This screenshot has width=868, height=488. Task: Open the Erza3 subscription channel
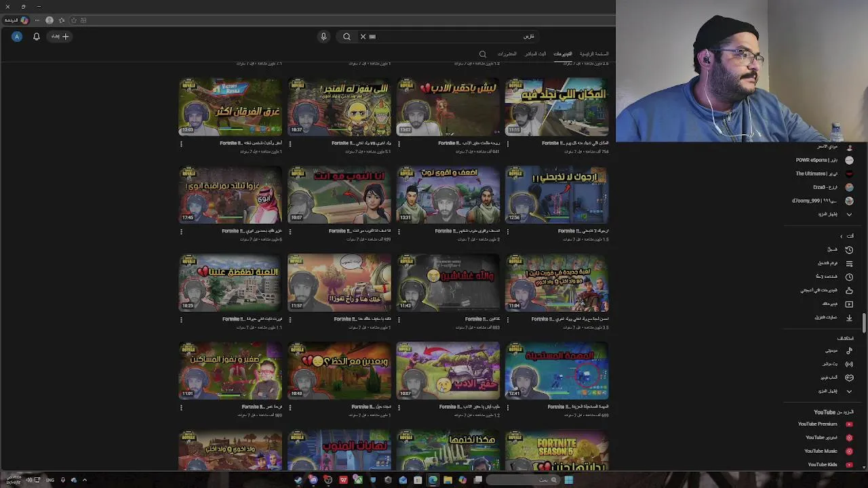824,187
